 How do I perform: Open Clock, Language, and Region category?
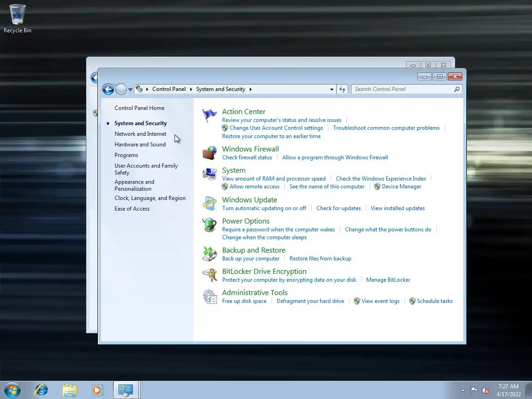150,198
